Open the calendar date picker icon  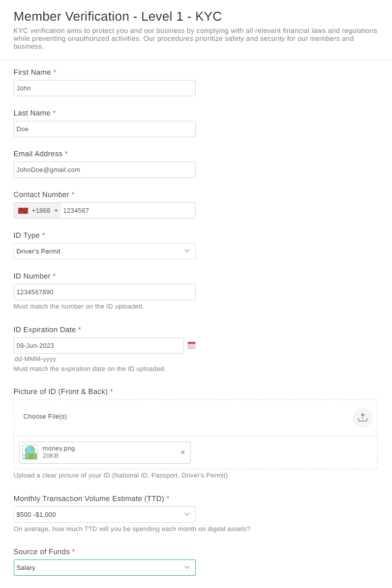click(x=192, y=345)
